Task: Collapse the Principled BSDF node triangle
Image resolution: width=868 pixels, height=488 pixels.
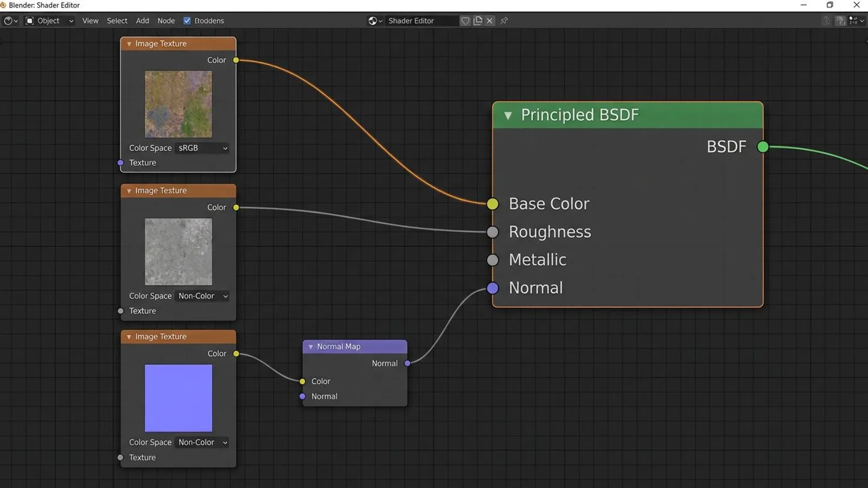Action: 508,115
